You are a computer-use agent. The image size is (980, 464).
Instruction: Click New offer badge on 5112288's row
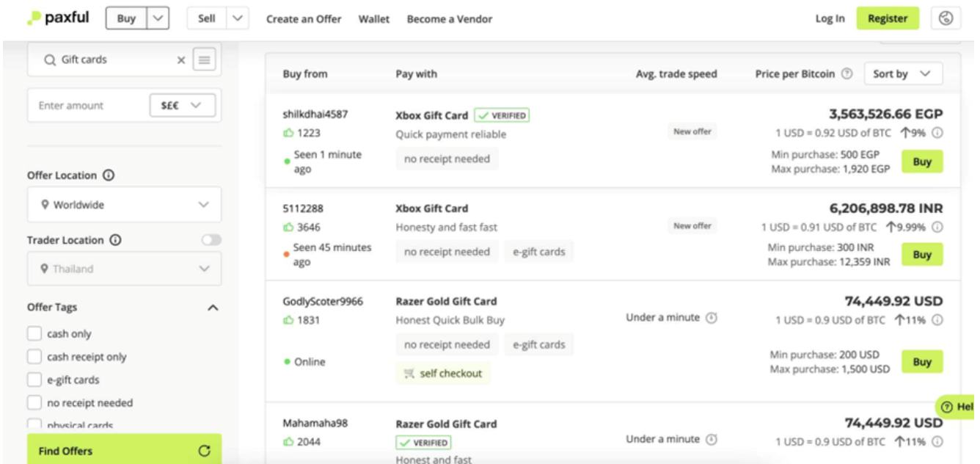[692, 226]
